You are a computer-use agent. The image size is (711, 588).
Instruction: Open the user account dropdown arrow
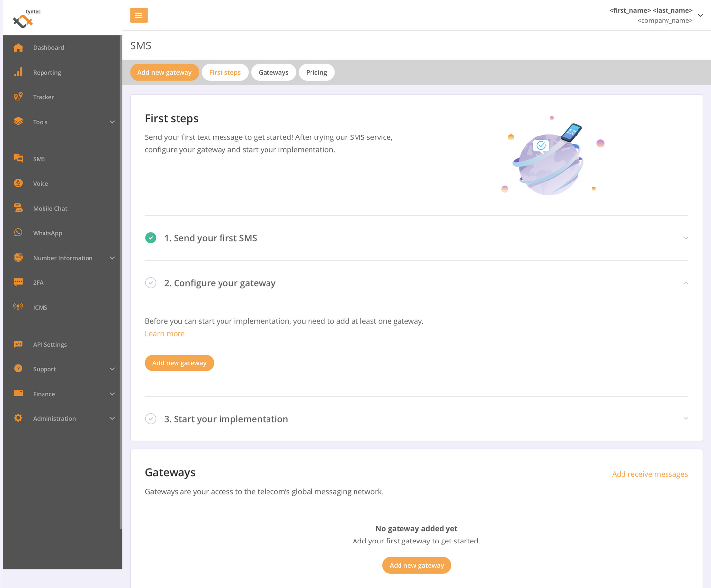coord(700,15)
